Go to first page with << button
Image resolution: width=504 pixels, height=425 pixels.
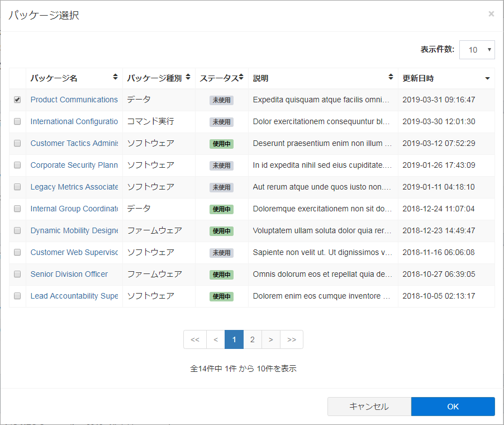[x=195, y=339]
